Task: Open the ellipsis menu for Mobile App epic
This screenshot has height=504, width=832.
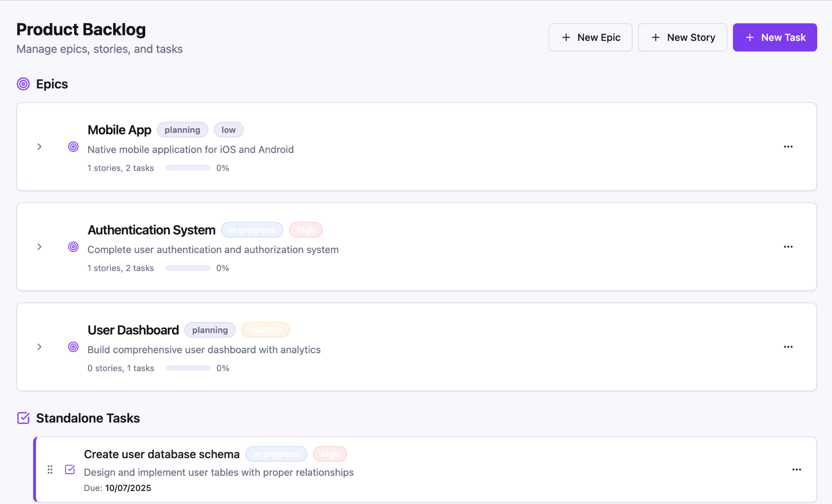Action: [x=788, y=146]
